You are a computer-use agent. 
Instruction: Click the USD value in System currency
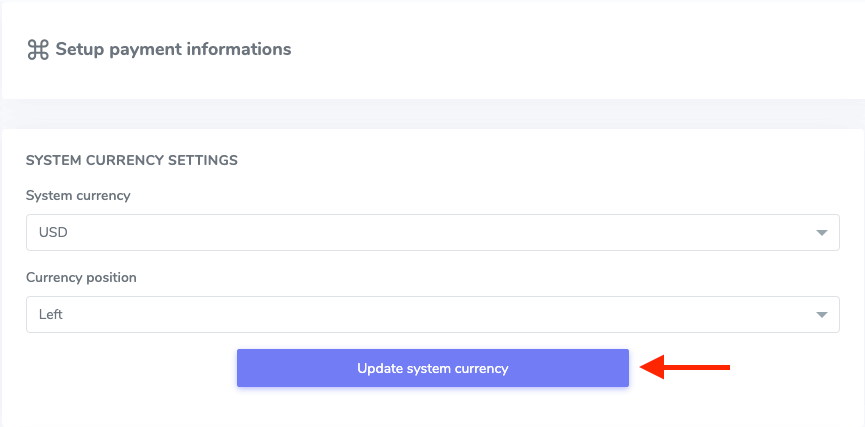pyautogui.click(x=53, y=233)
